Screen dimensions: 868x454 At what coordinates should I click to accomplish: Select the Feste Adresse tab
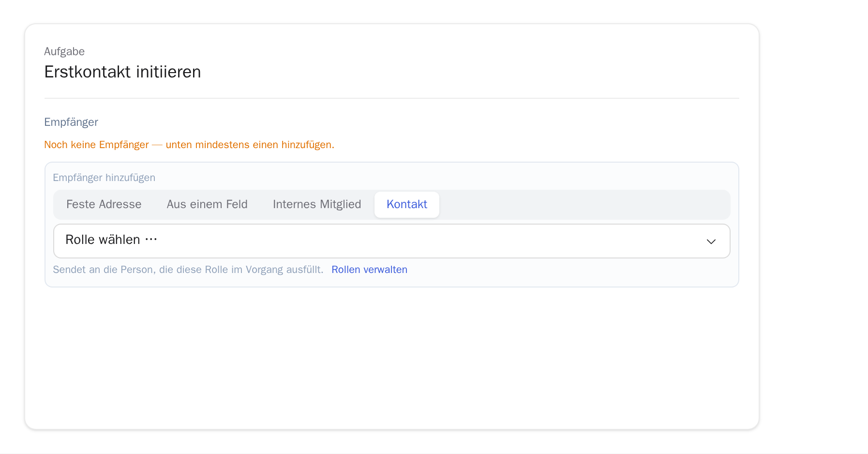pyautogui.click(x=104, y=204)
